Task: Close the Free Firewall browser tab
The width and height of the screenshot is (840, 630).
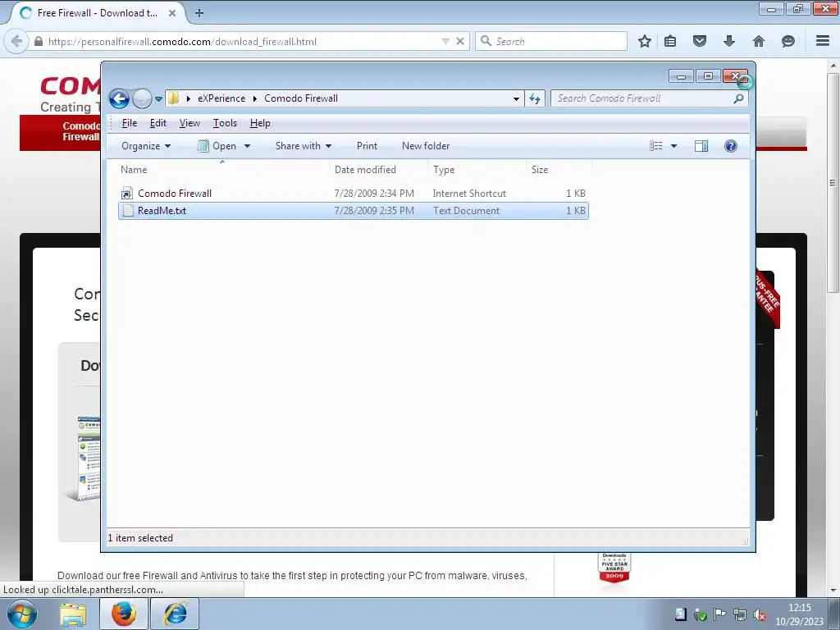Action: click(x=172, y=13)
